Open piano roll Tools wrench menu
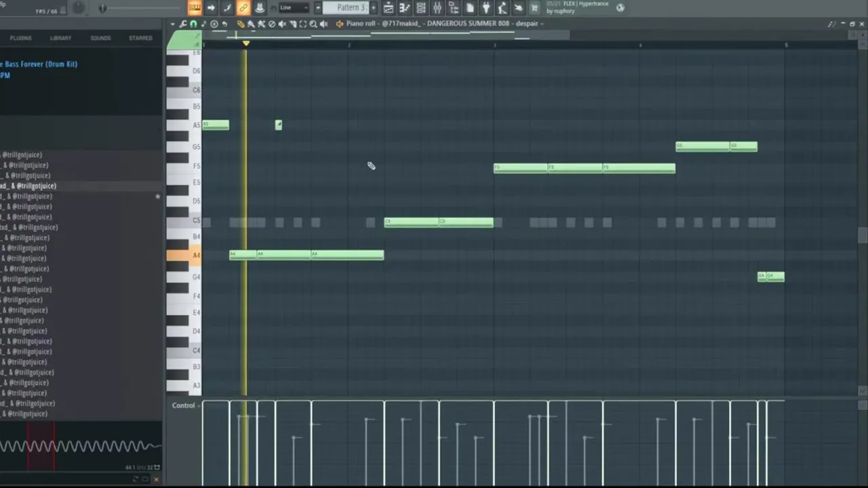 pos(183,24)
